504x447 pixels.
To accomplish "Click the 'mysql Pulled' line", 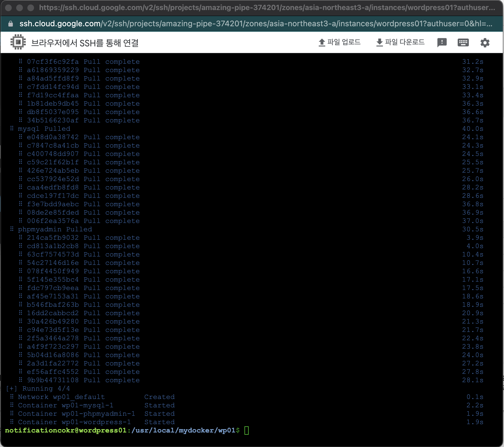I will (44, 129).
